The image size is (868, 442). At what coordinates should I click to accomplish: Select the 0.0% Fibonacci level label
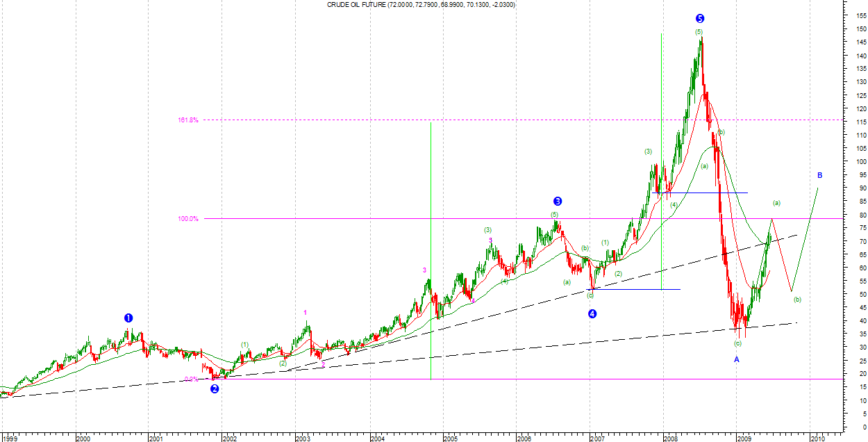pos(192,379)
